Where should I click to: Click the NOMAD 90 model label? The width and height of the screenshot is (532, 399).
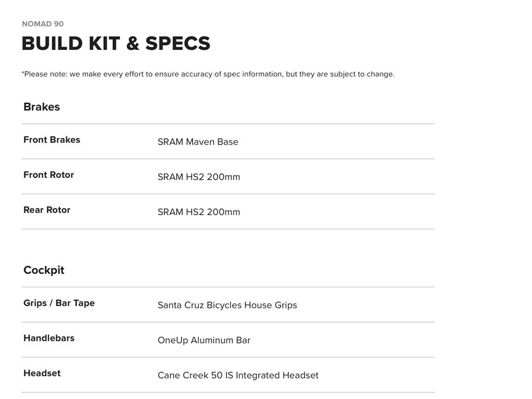[x=43, y=24]
